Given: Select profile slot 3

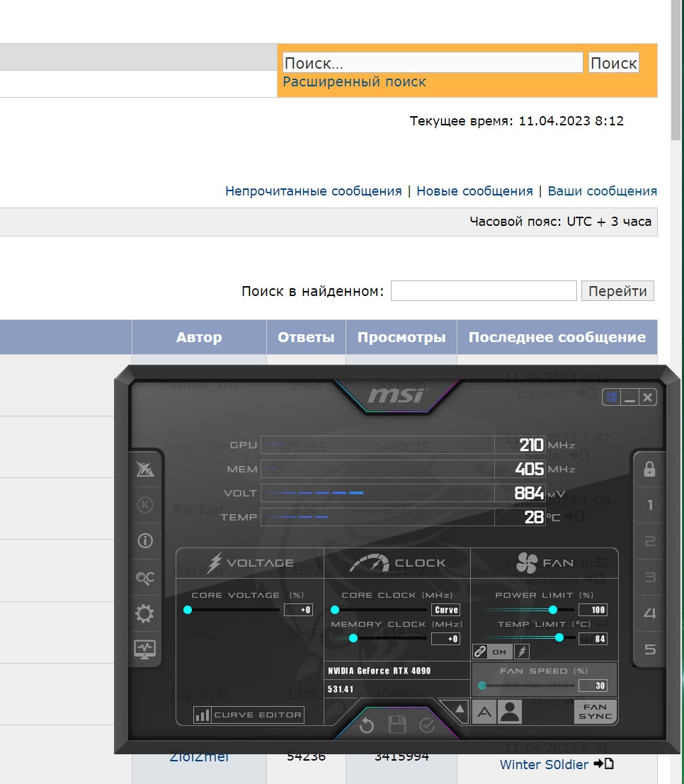Looking at the screenshot, I should [649, 577].
